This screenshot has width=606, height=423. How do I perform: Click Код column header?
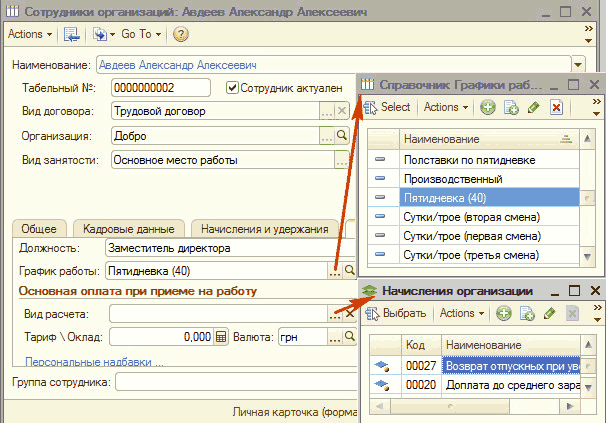pyautogui.click(x=421, y=345)
